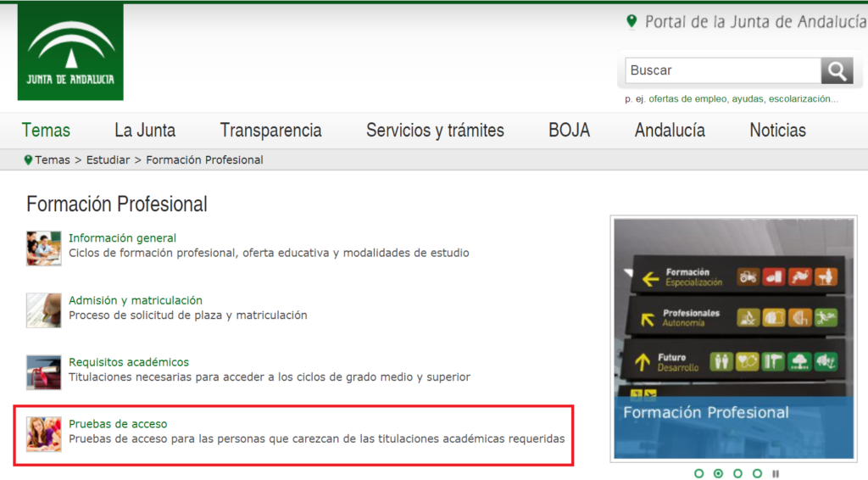Click the green pin beside Portal de la Junta
Viewport: 868px width, 480px height.
(632, 22)
